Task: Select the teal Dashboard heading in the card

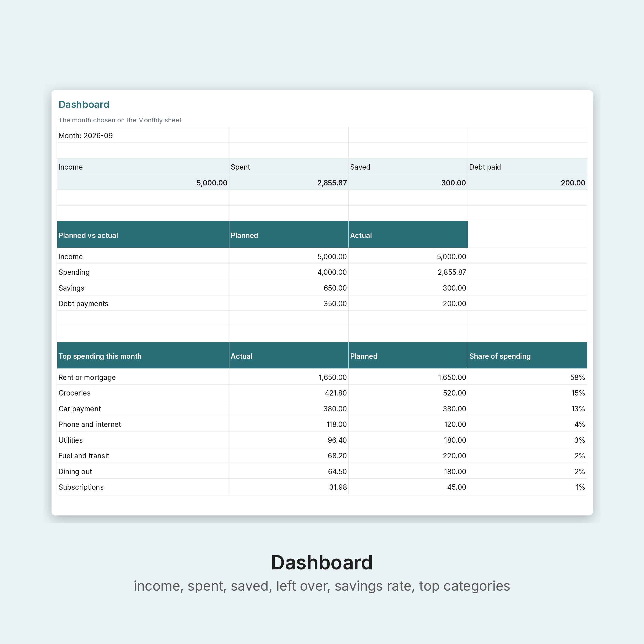Action: (x=84, y=105)
